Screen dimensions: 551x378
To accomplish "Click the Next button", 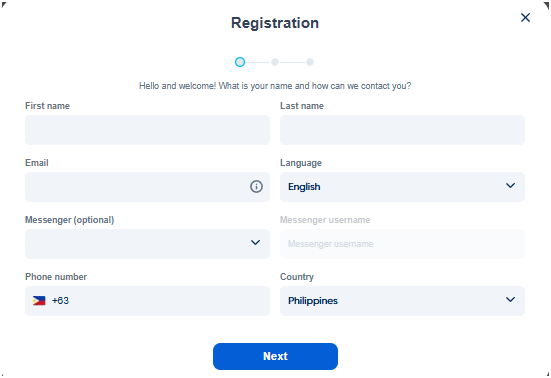I will coord(275,356).
